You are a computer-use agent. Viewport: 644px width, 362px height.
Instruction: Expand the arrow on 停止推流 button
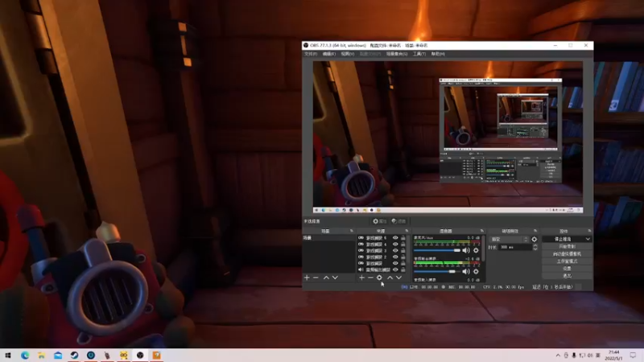[588, 239]
